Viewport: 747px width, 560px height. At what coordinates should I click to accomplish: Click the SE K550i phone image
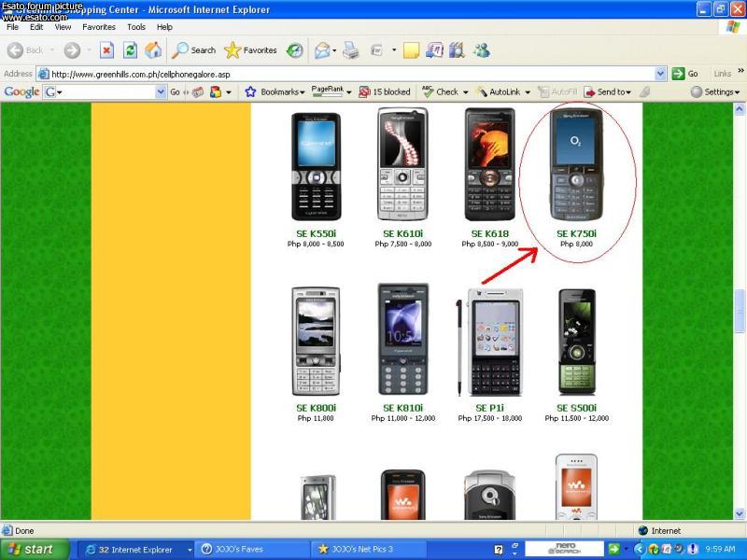(316, 167)
